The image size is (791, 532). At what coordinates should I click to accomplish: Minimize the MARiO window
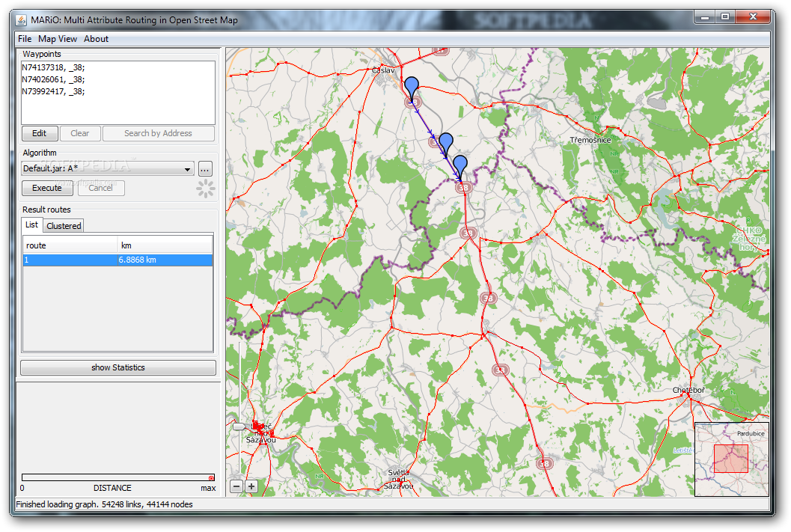point(705,17)
